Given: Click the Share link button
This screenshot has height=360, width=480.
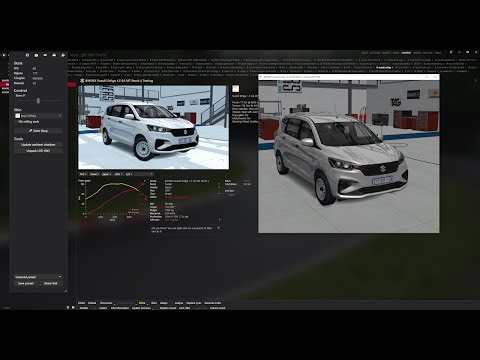Looking at the screenshot, I should (51, 283).
